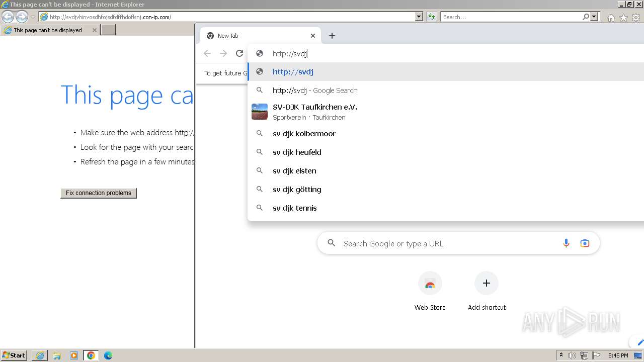644x362 pixels.
Task: Launch Microsoft Edge from the taskbar
Action: [108, 355]
